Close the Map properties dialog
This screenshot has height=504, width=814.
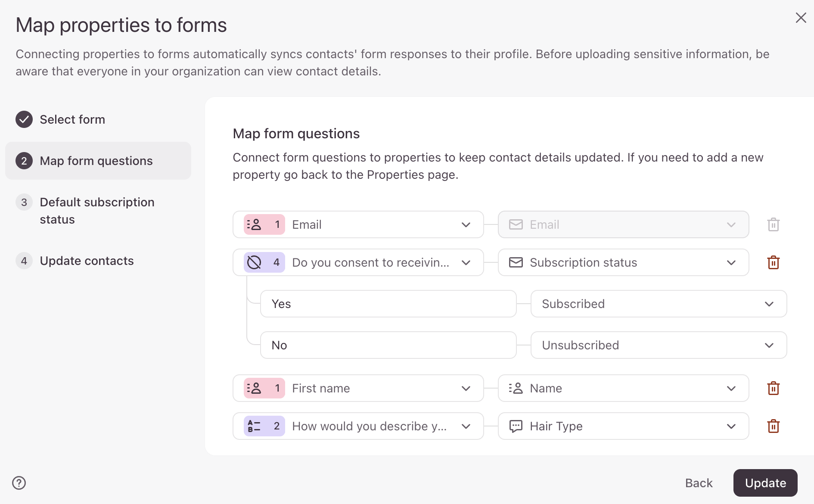coord(801,18)
